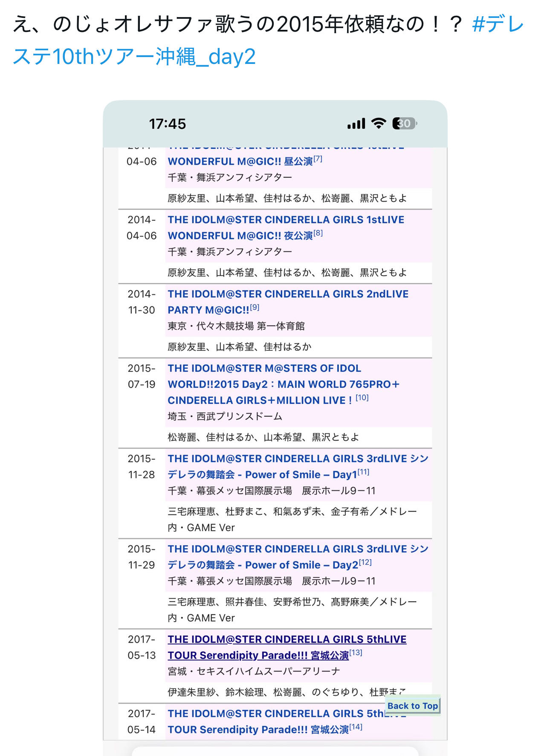Select the date cell 2017-05-13
Screen dimensions: 550x756
(142, 647)
